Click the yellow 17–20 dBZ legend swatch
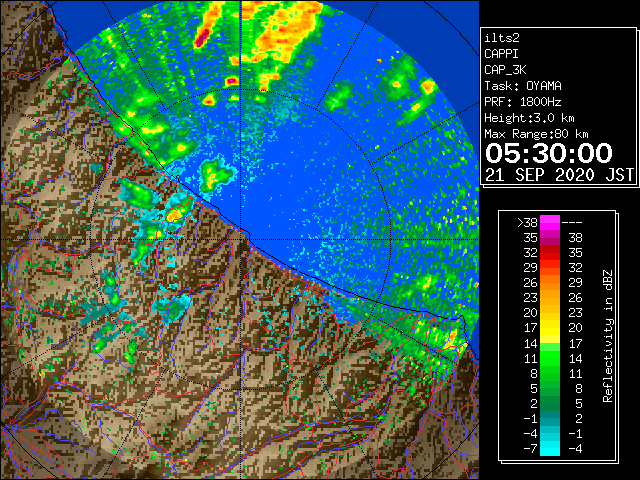The width and height of the screenshot is (640, 480). pos(549,328)
